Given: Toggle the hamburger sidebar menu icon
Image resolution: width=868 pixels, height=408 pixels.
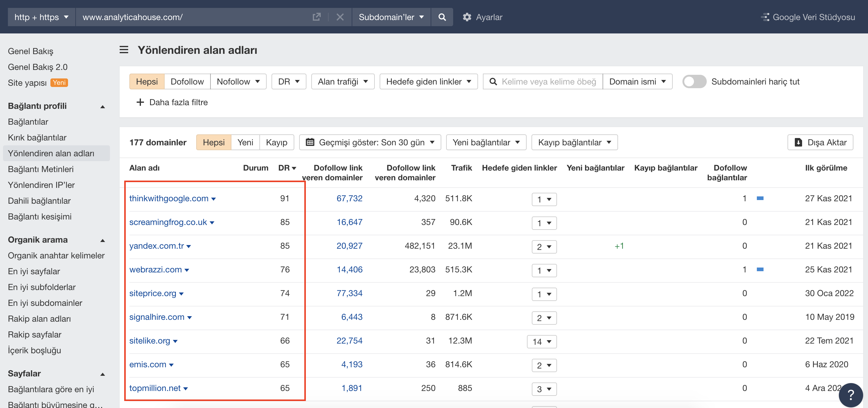Looking at the screenshot, I should [124, 50].
